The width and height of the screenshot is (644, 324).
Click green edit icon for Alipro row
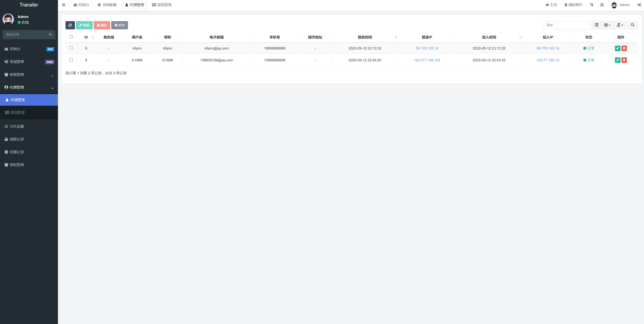pos(617,48)
